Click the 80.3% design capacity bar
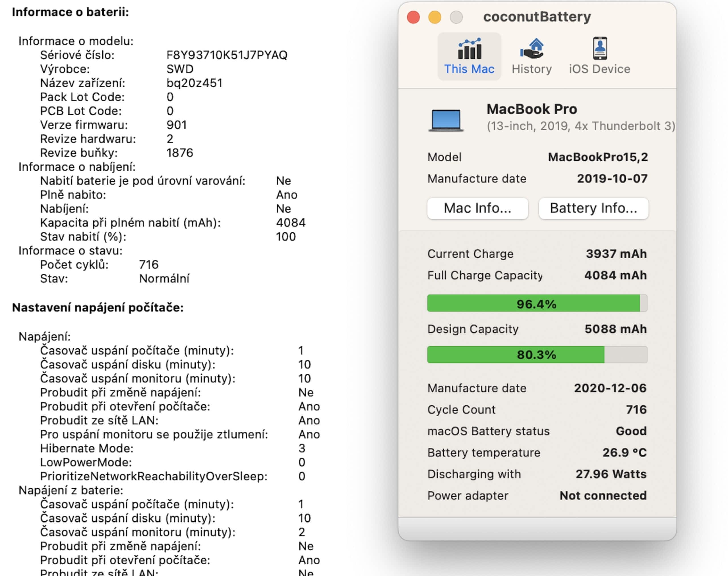Screen dimensions: 728x576 [x=537, y=354]
